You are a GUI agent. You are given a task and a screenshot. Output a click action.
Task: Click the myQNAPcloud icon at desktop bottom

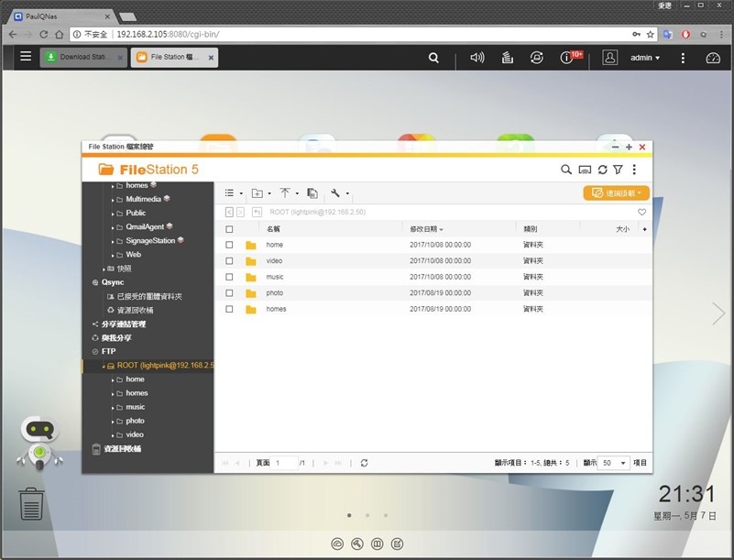337,544
